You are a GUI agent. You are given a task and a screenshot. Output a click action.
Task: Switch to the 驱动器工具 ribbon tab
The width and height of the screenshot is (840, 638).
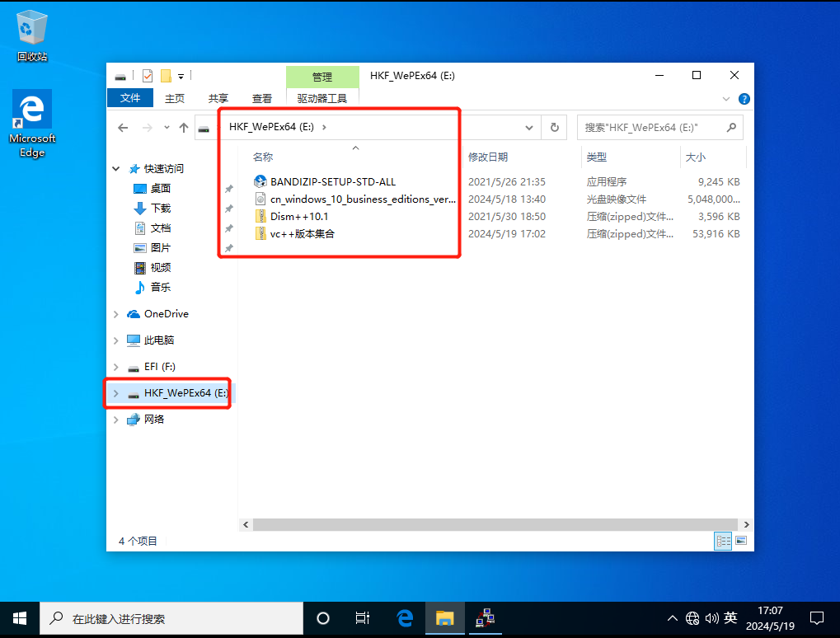coord(322,99)
